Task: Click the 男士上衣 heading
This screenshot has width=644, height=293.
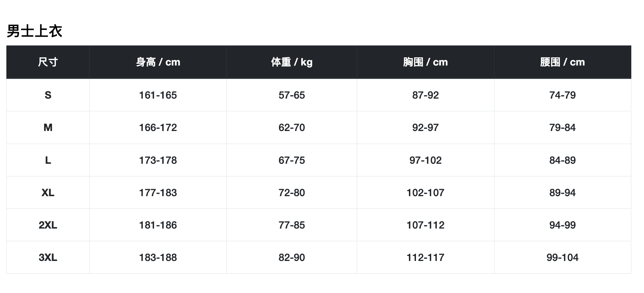Action: (34, 31)
